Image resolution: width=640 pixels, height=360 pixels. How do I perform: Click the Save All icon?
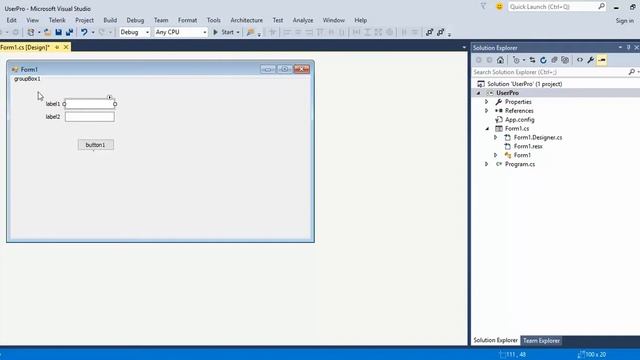tap(69, 32)
